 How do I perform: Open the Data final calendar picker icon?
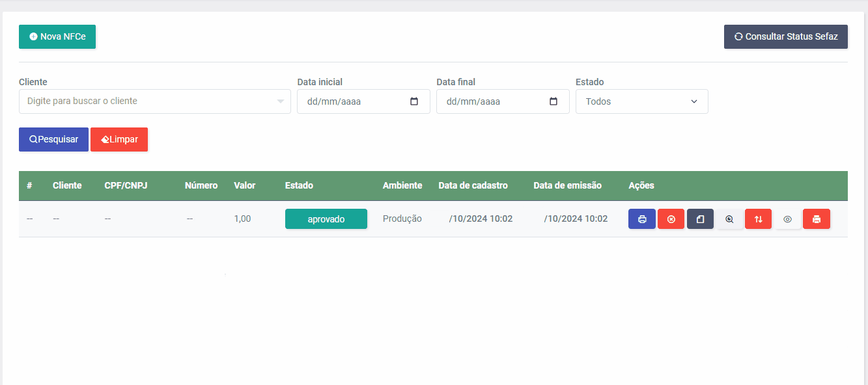coord(553,101)
